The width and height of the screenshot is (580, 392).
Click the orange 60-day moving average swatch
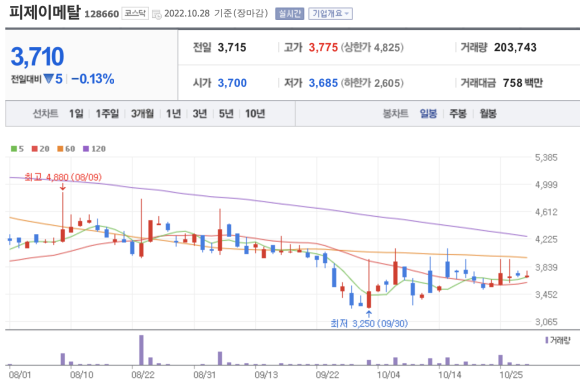pyautogui.click(x=60, y=149)
